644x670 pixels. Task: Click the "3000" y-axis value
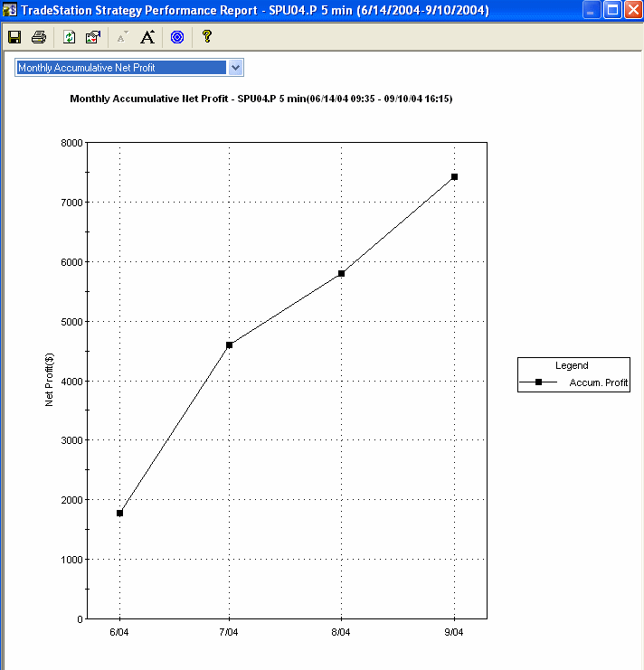coord(71,440)
